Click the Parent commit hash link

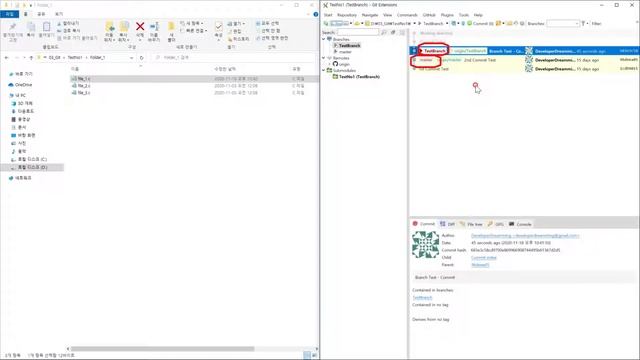point(480,265)
